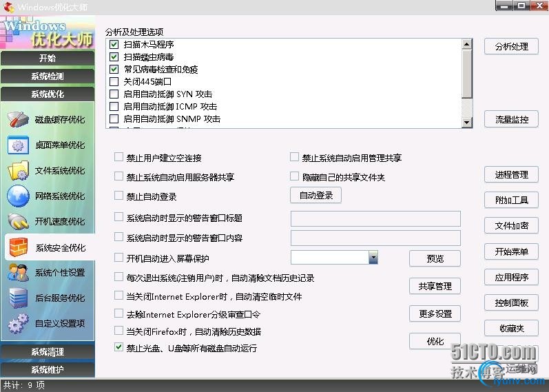The image size is (549, 392).
Task: Enable 隐藏自己的共享文件夹 checkbox
Action: (294, 176)
